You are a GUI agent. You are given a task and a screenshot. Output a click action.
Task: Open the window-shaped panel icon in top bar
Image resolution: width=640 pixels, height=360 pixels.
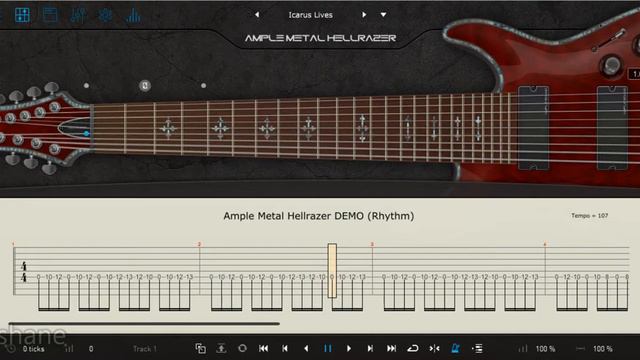point(50,15)
